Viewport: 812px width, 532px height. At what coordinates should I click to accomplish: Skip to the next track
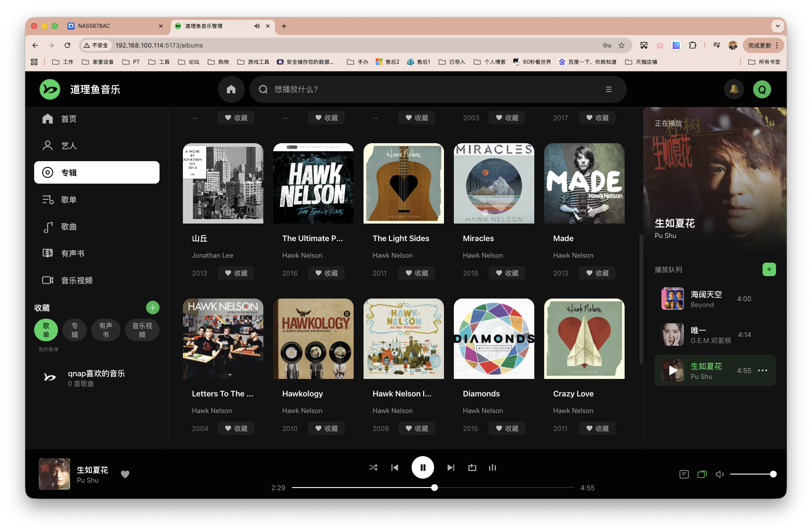point(451,467)
